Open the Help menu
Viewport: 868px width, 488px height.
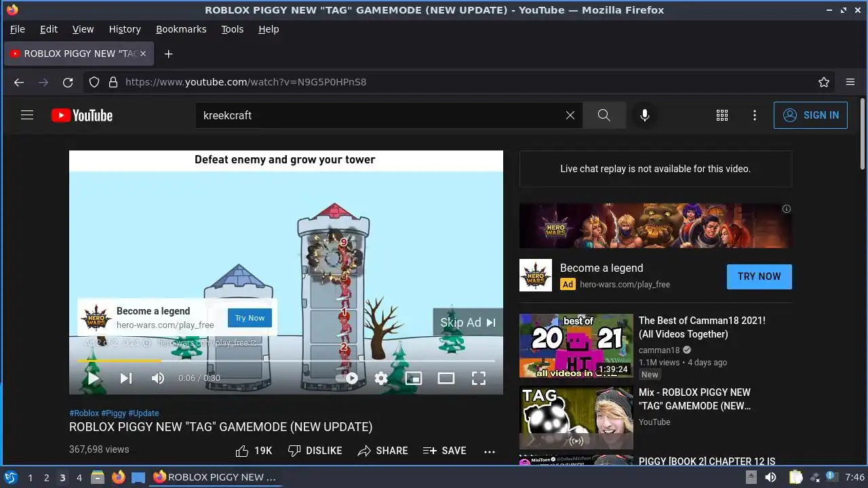[269, 29]
